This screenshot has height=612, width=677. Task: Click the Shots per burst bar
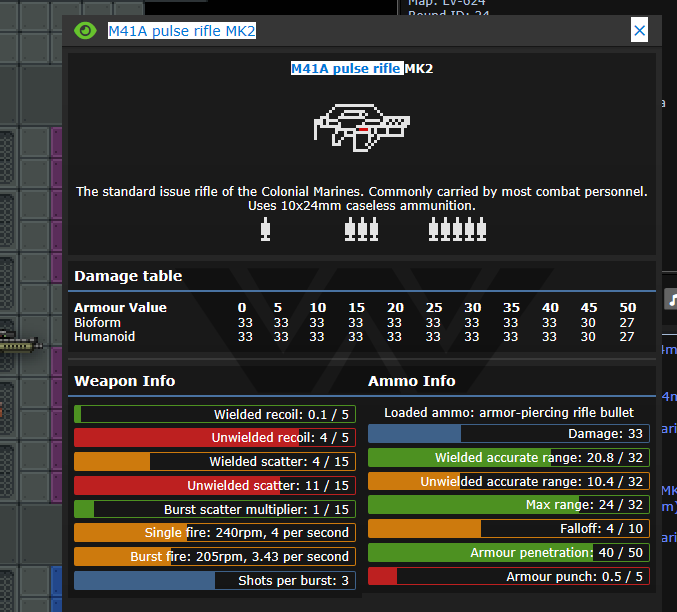click(x=214, y=581)
